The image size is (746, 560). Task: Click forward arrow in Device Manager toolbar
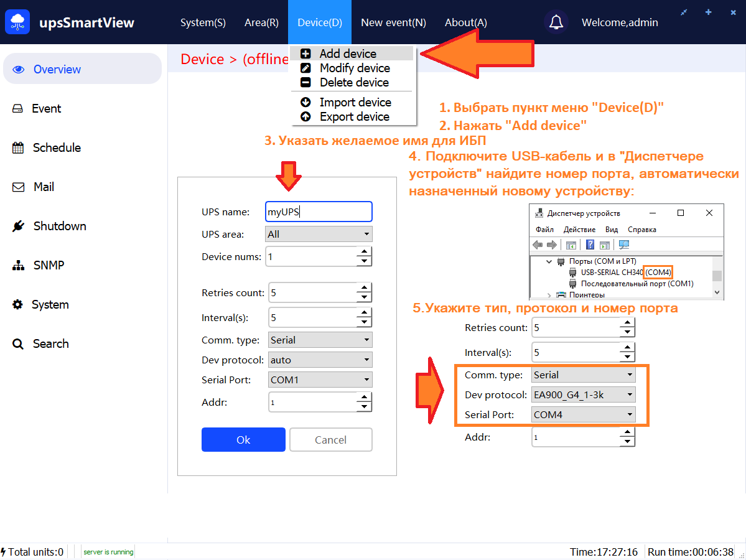coord(551,245)
